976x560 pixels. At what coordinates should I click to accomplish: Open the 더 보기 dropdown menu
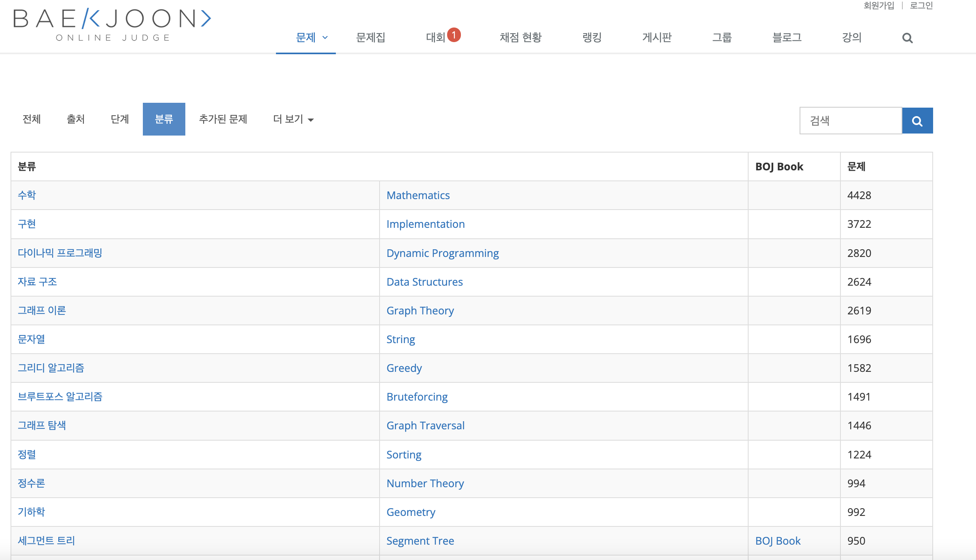(x=293, y=119)
